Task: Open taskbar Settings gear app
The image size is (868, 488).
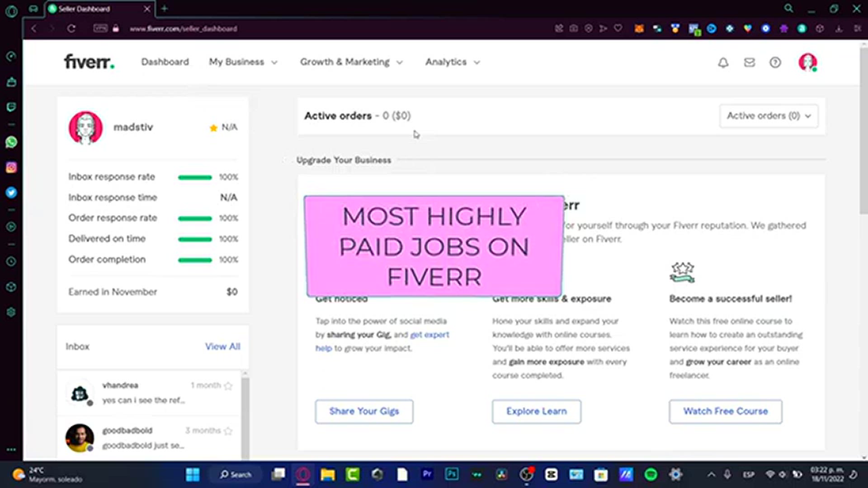Action: [x=675, y=474]
